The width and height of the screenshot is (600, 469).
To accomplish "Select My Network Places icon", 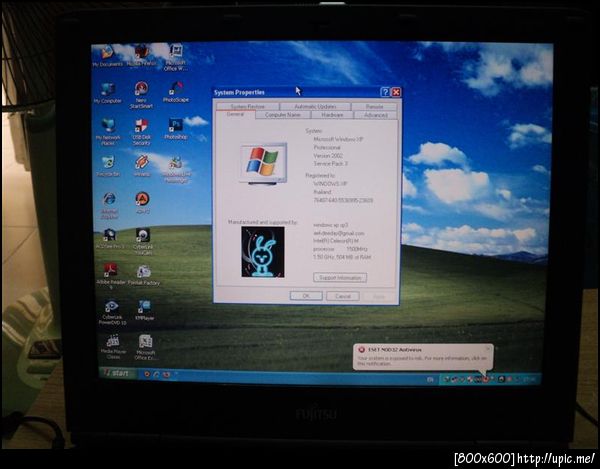I will point(108,132).
